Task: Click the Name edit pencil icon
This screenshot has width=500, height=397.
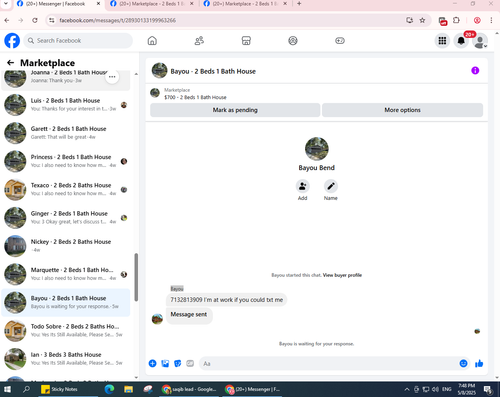Action: click(x=331, y=186)
